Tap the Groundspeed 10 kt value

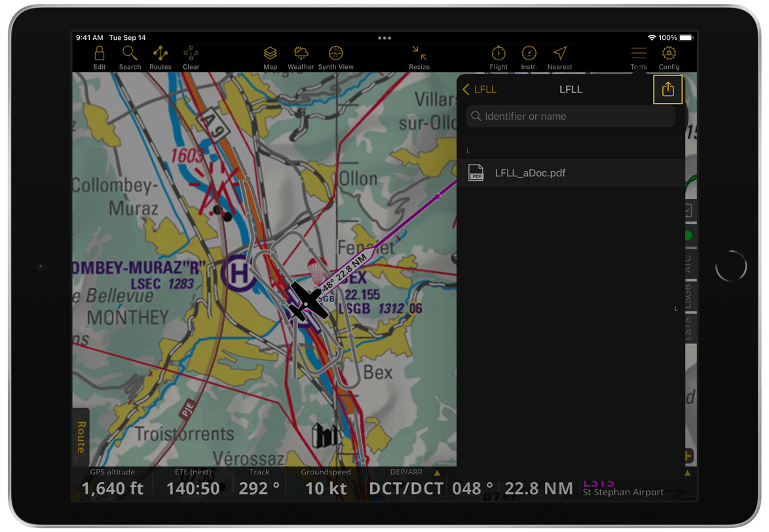326,488
